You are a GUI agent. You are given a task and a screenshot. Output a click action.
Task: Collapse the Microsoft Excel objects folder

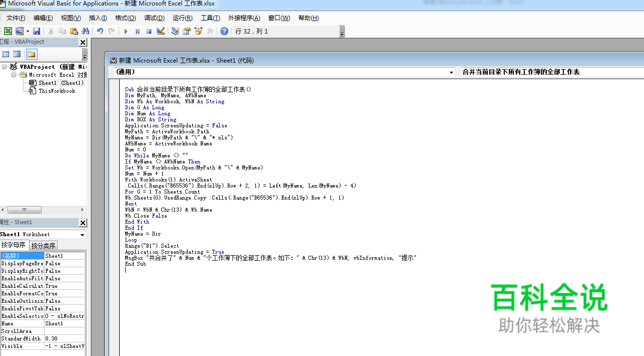coord(14,75)
